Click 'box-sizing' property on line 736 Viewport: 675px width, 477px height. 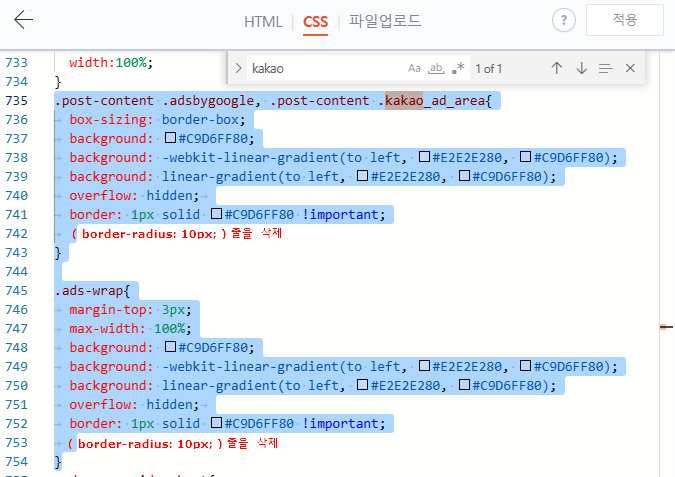tap(108, 120)
